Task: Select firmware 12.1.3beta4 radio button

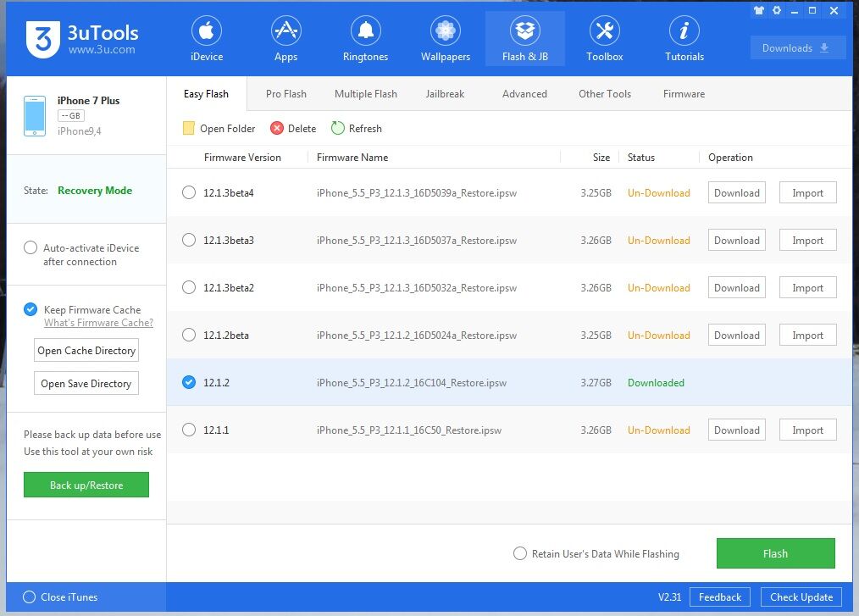Action: point(189,192)
